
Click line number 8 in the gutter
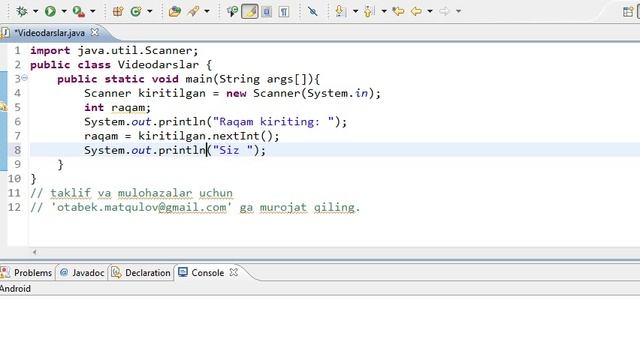pyautogui.click(x=17, y=150)
